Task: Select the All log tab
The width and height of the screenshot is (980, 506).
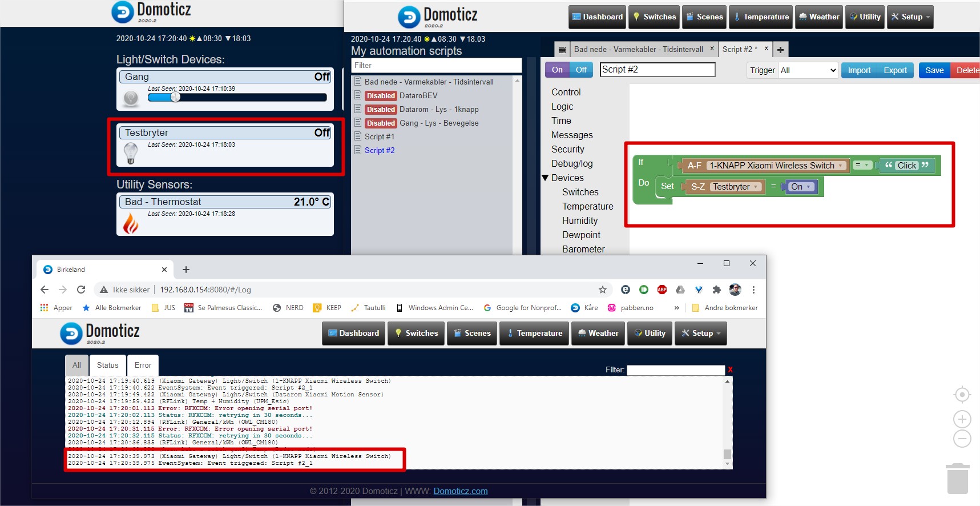Action: tap(76, 366)
